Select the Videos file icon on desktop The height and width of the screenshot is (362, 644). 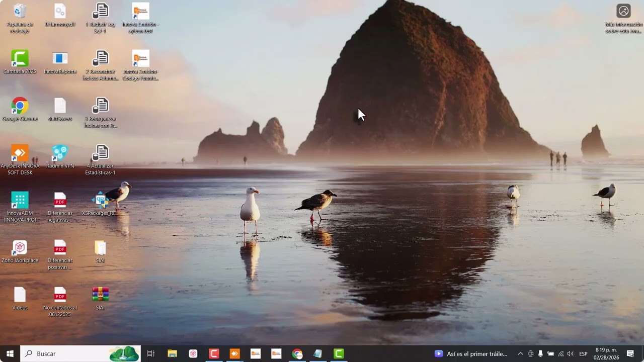pyautogui.click(x=20, y=299)
